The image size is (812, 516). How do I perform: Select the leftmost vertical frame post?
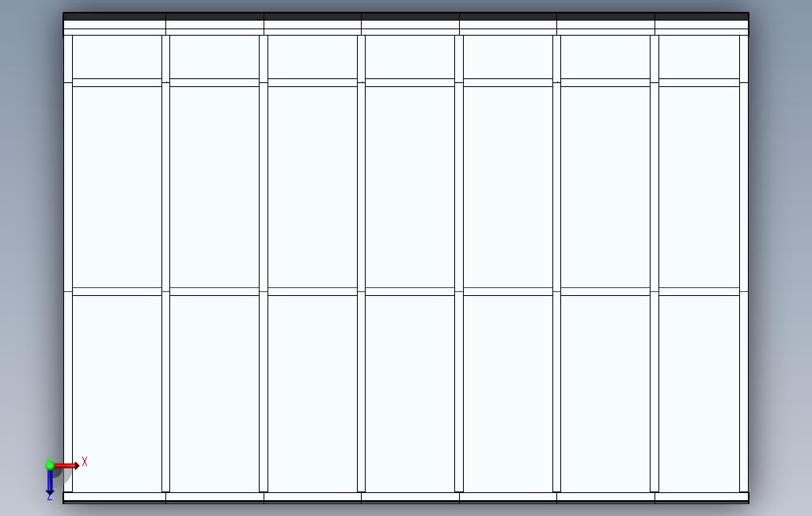[68, 264]
